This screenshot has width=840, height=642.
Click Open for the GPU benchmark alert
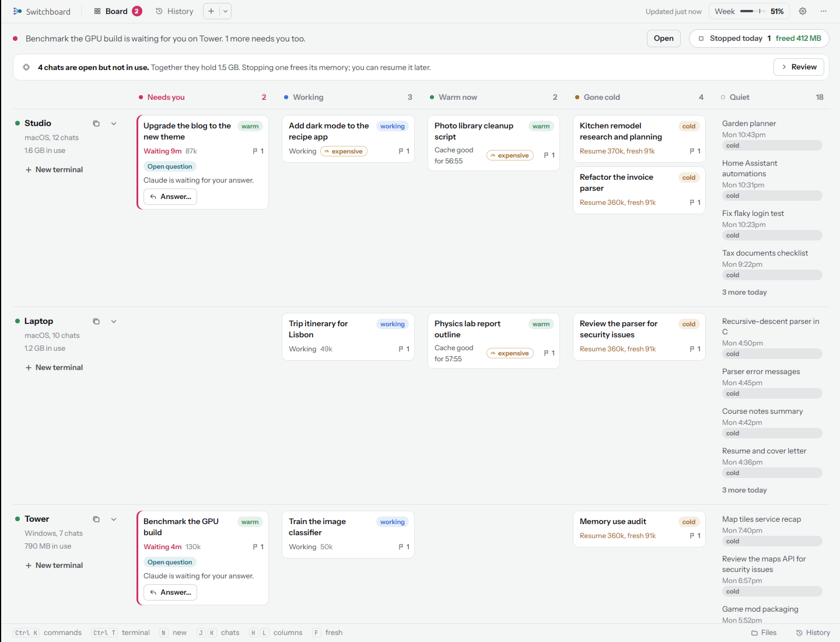[x=664, y=39]
